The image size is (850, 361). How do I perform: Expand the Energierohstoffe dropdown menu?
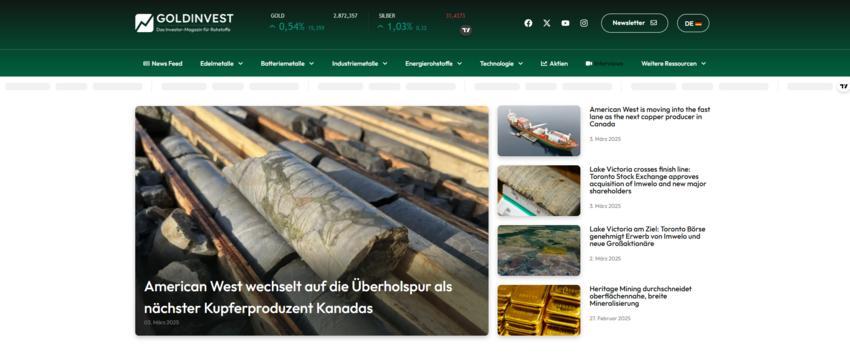433,63
